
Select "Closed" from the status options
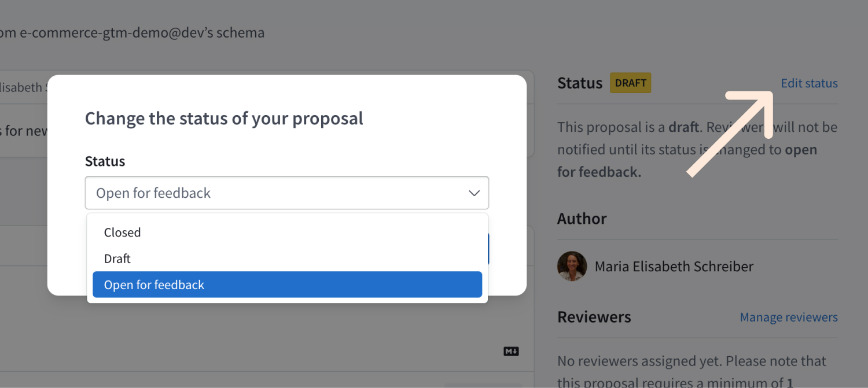122,232
